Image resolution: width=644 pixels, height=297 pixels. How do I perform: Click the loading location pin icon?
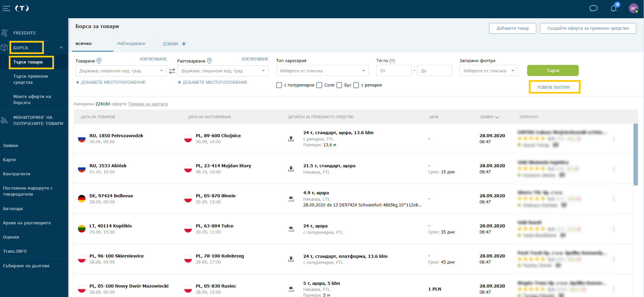pyautogui.click(x=99, y=61)
